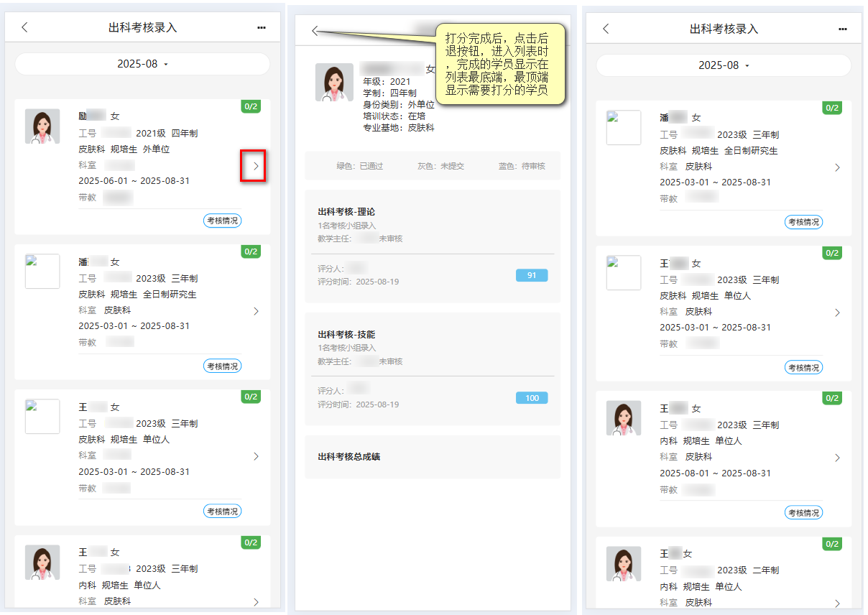The image size is (868, 615).
Task: Click the 0/2 badge on right panel 潘 card
Action: (x=832, y=108)
